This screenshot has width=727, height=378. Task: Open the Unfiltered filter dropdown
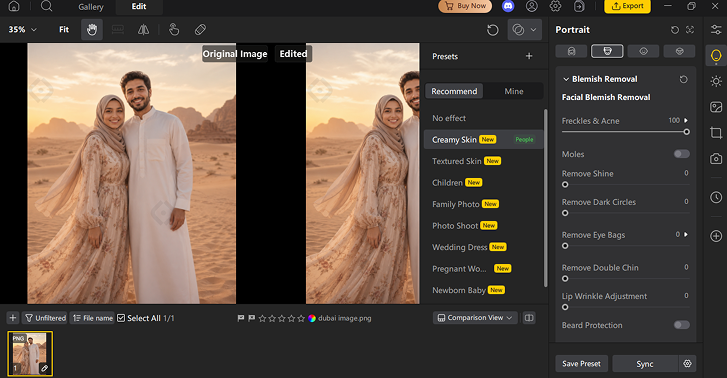(45, 318)
